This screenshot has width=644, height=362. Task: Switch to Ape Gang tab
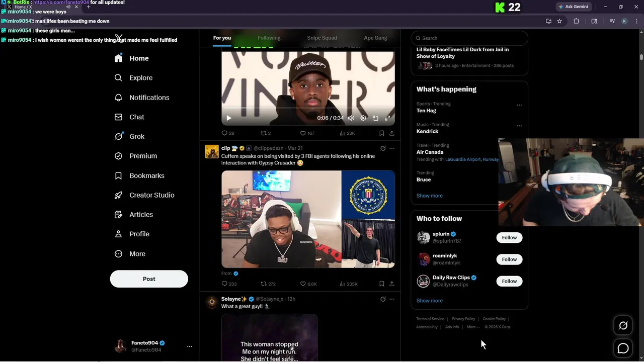click(375, 38)
